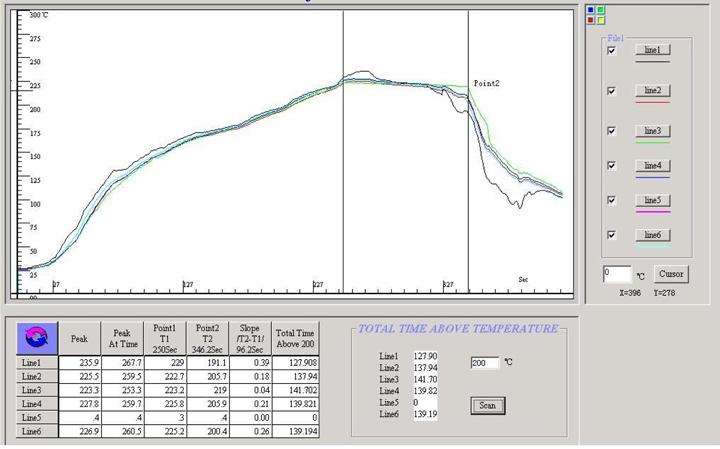The image size is (720, 449).
Task: Click the Scan button
Action: (488, 405)
